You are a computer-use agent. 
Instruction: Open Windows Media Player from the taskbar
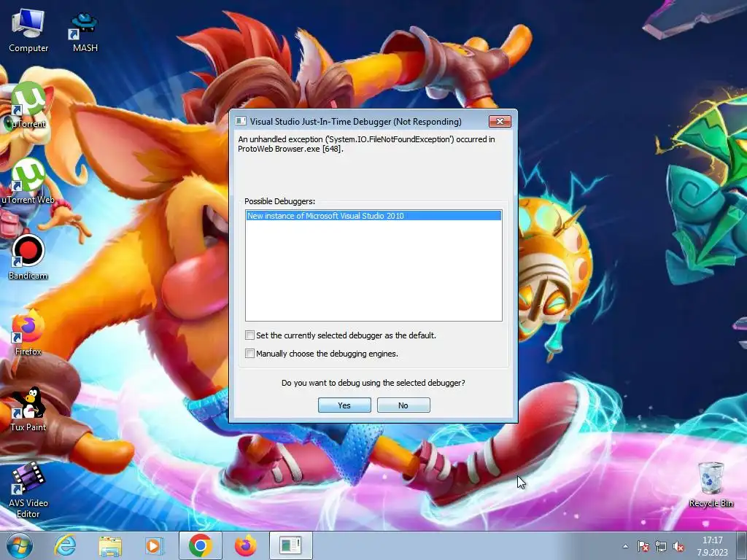click(155, 545)
